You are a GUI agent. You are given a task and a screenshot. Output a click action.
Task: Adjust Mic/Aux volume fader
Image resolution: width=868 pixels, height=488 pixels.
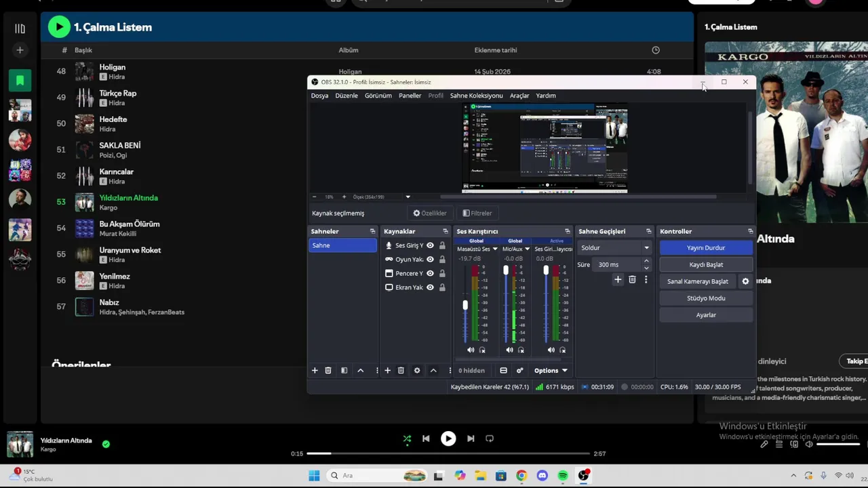click(505, 270)
